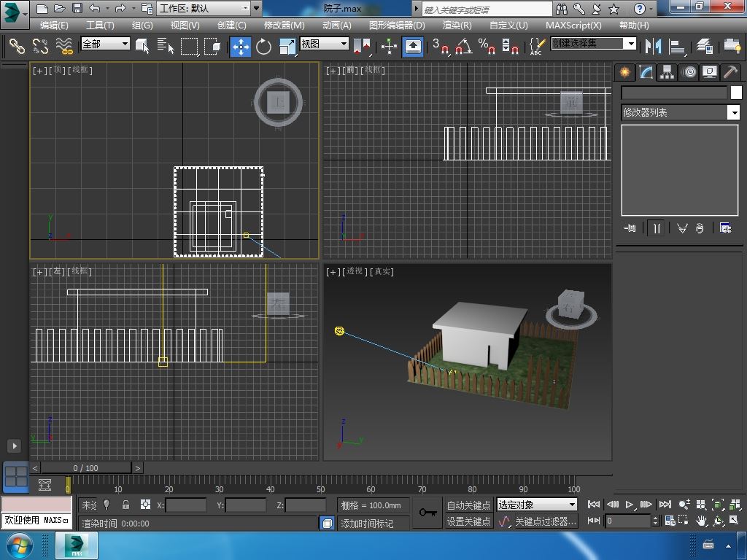Viewport: 747px width, 560px height.
Task: Click the Select and Link chain icon
Action: coord(16,46)
